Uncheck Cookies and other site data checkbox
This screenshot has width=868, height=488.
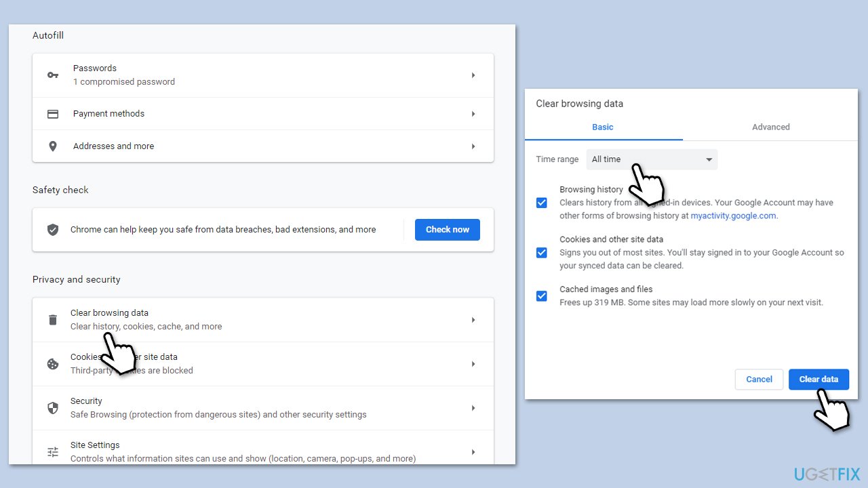541,253
